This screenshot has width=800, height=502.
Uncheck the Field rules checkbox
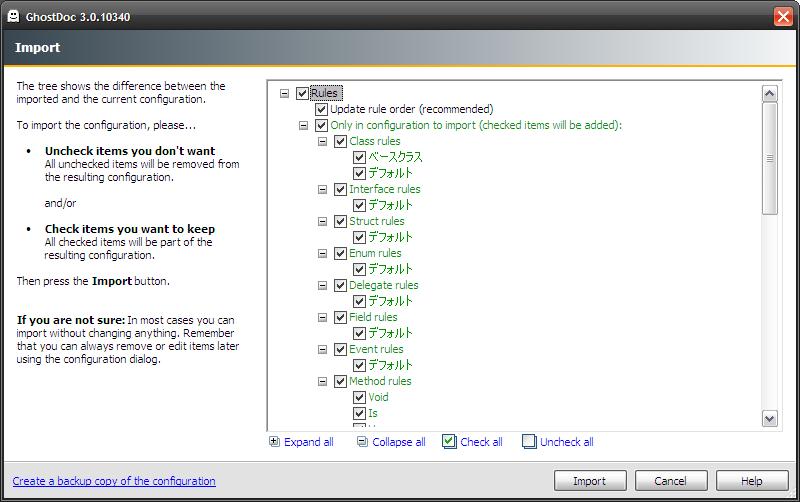(340, 317)
